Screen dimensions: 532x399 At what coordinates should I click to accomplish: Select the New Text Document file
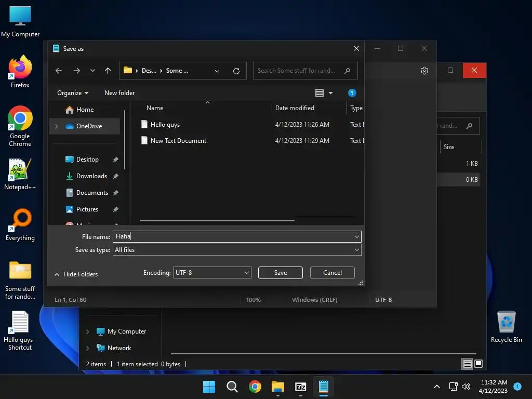click(179, 140)
